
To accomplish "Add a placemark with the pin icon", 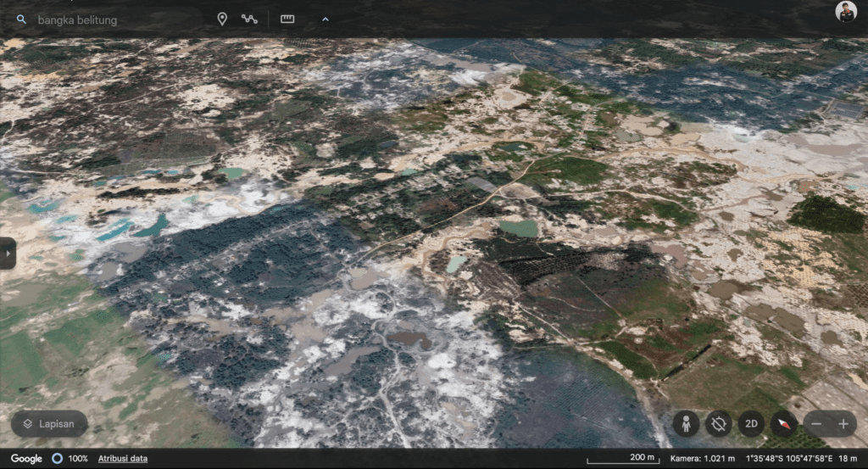I will point(222,19).
